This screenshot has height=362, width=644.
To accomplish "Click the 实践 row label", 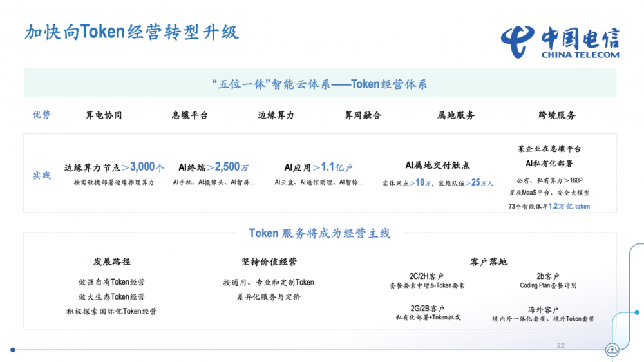I will click(42, 175).
